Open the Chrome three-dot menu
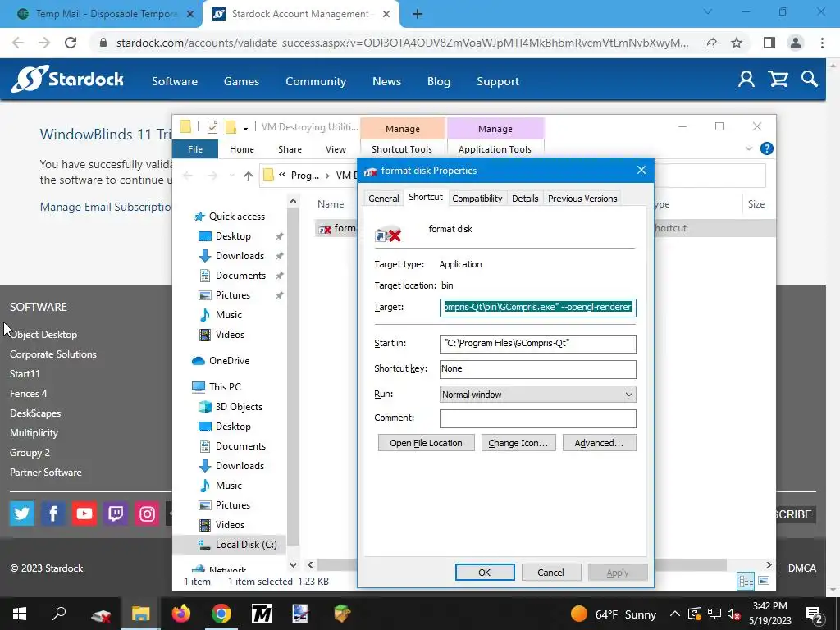The image size is (840, 630). tap(822, 43)
